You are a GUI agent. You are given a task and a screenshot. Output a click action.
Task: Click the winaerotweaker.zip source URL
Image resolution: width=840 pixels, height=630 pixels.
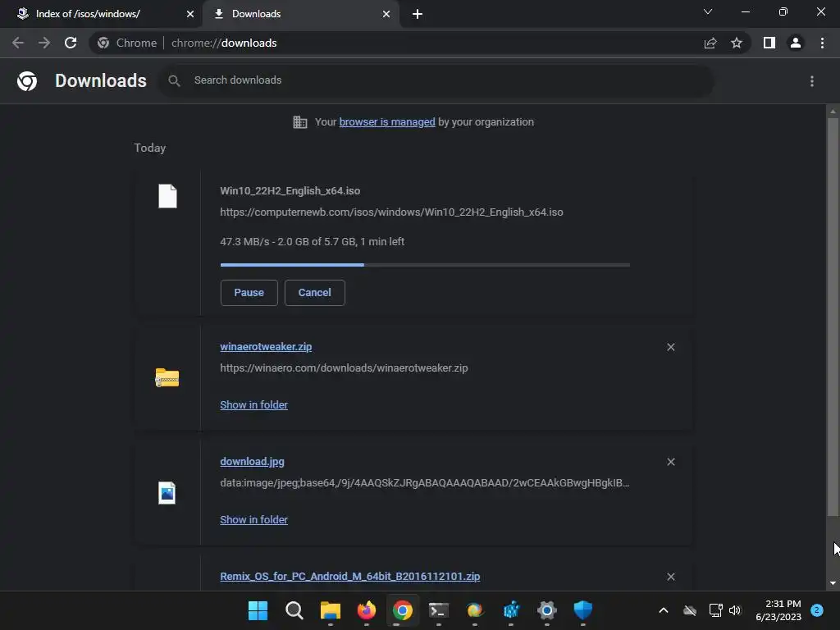(344, 368)
